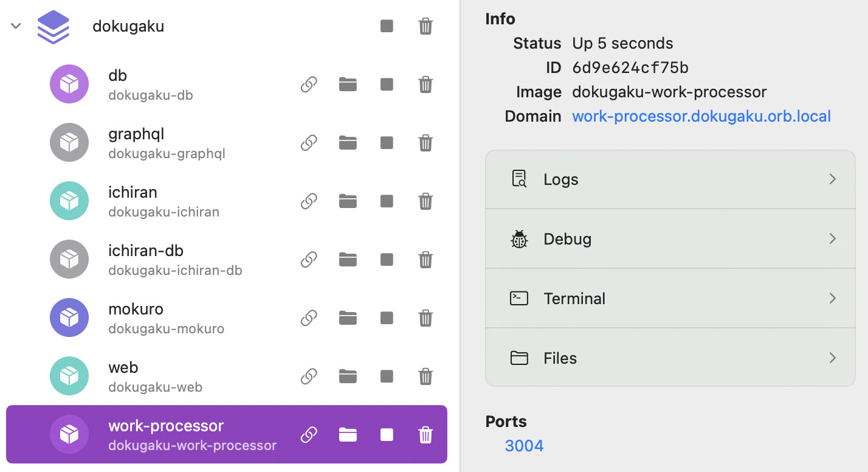Image resolution: width=868 pixels, height=472 pixels.
Task: Stop the mokuro container
Action: click(x=387, y=318)
